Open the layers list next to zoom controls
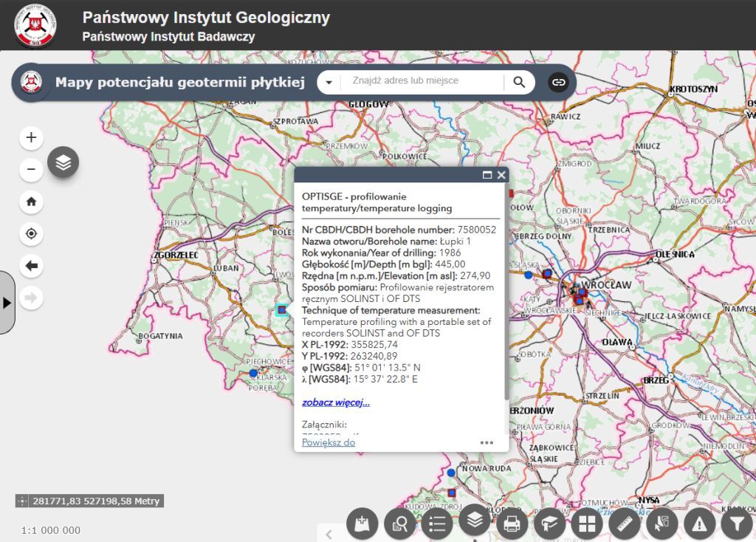 pyautogui.click(x=63, y=162)
